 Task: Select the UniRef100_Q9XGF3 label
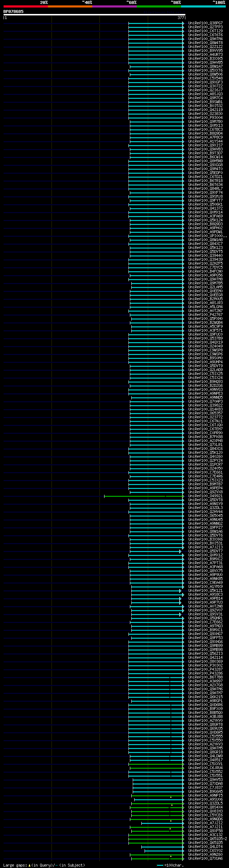tap(205, 82)
